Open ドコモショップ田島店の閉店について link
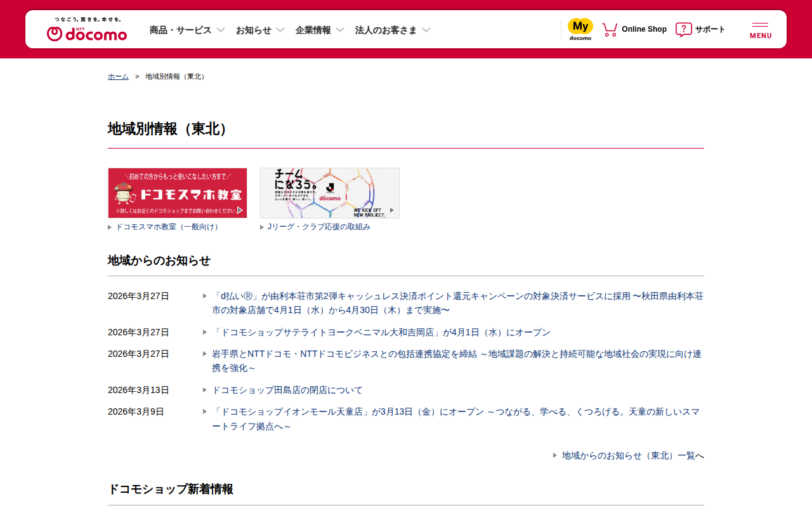Screen dimensions: 812x508 [287, 390]
